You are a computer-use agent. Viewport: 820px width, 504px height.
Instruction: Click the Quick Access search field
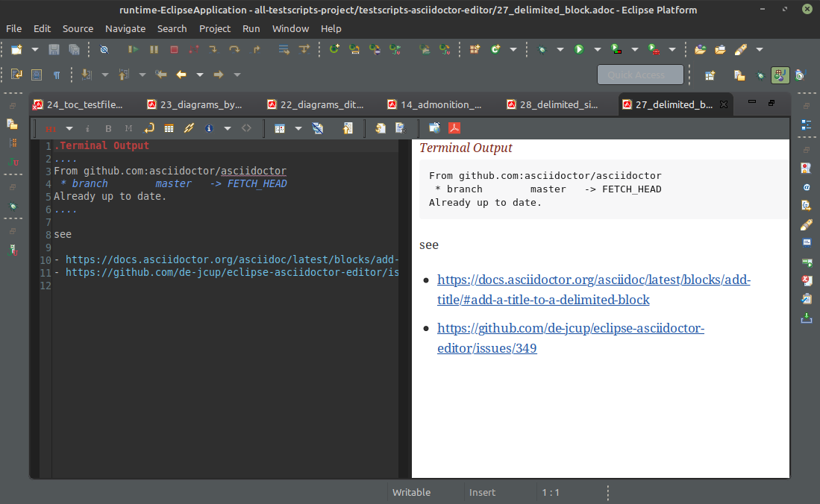point(639,75)
